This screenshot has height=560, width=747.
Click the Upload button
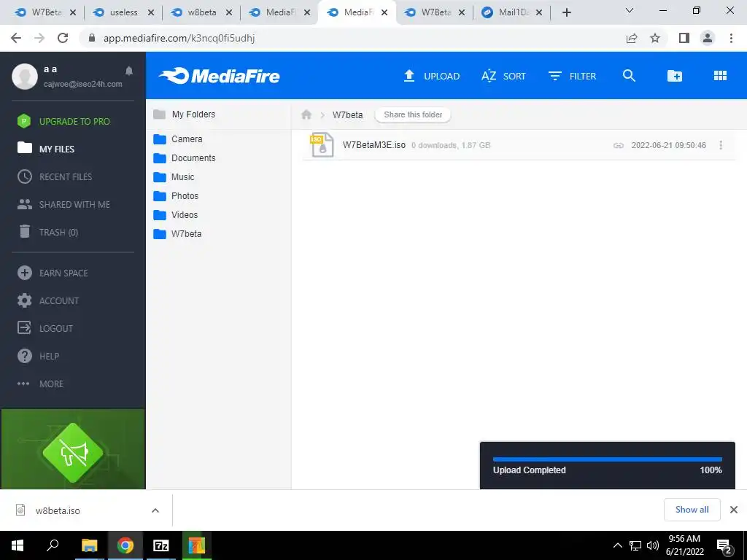point(432,76)
